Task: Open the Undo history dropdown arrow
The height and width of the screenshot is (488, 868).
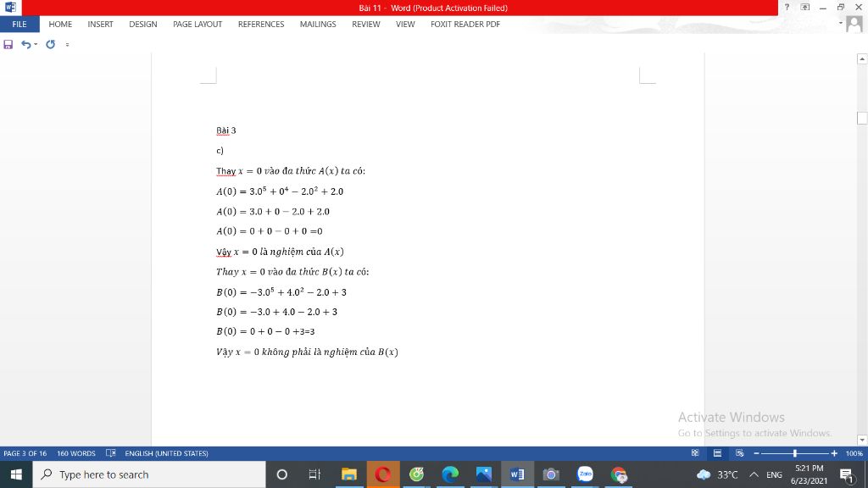Action: pyautogui.click(x=36, y=44)
